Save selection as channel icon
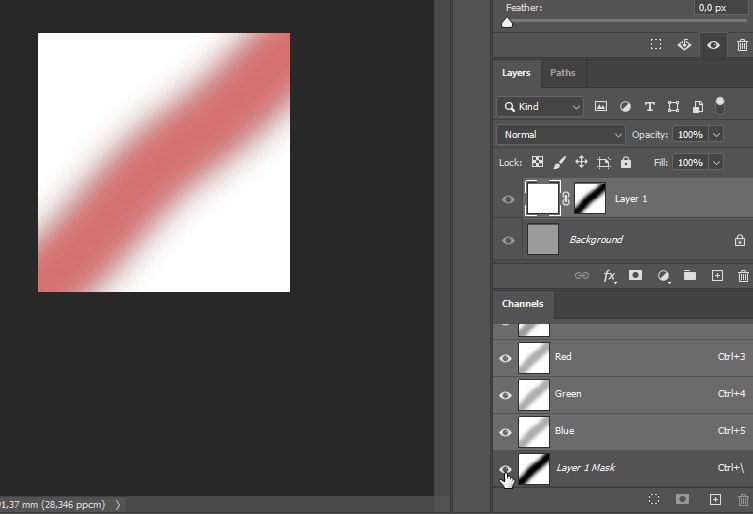The image size is (753, 514). pyautogui.click(x=682, y=499)
